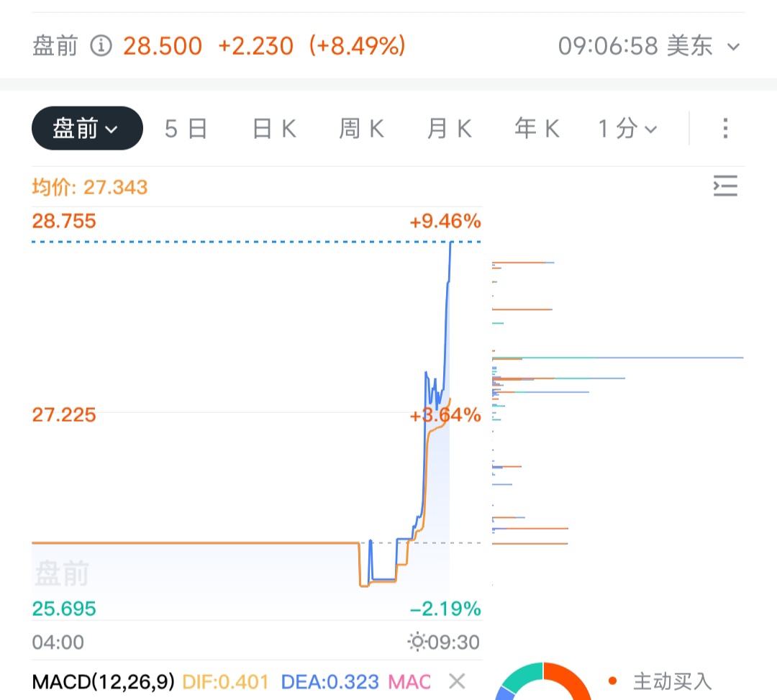Viewport: 777px width, 700px height.
Task: Select the 月K monthly chart tab
Action: 449,129
